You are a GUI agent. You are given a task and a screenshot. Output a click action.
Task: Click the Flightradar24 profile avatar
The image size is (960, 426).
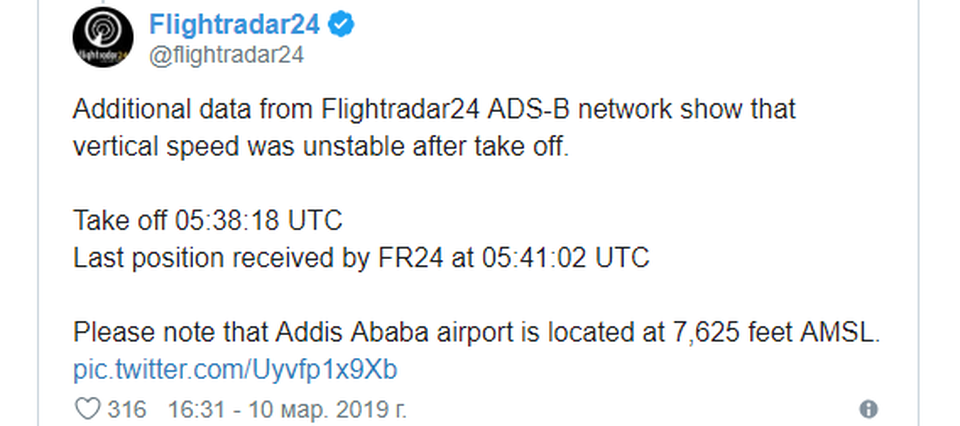(x=103, y=39)
